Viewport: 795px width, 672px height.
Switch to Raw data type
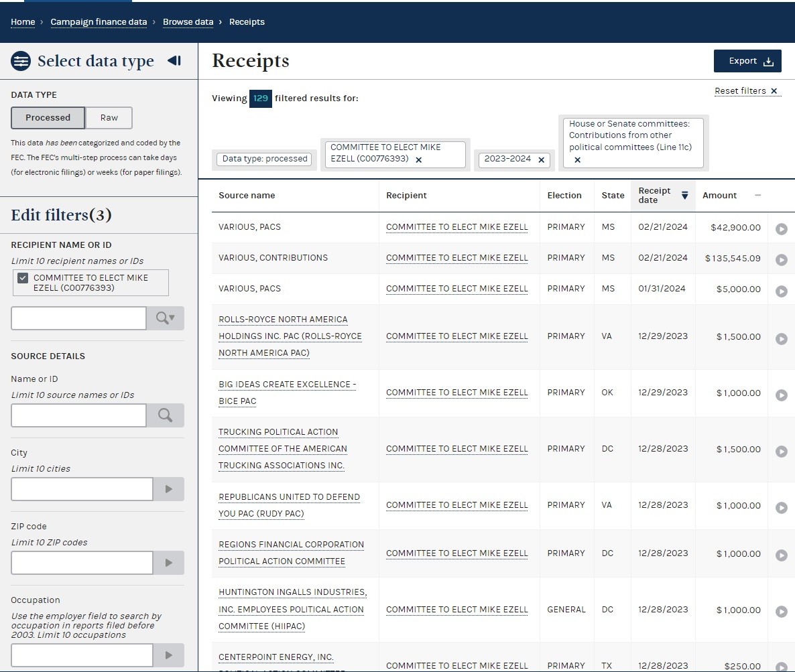[x=109, y=117]
